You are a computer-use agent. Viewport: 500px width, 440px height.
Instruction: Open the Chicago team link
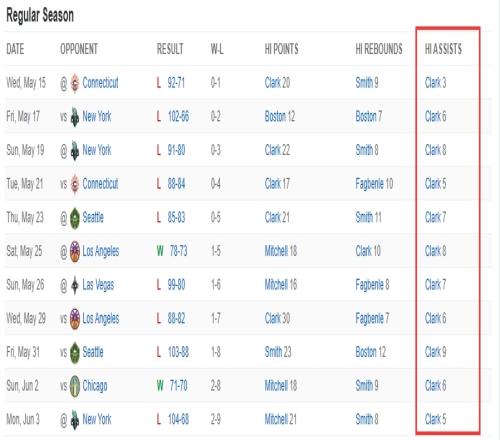pyautogui.click(x=95, y=386)
